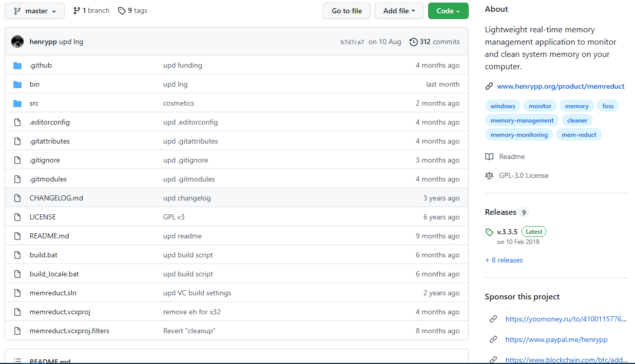Screen dimensions: 635x364
Task: Select the foss topic tag
Action: tap(608, 106)
